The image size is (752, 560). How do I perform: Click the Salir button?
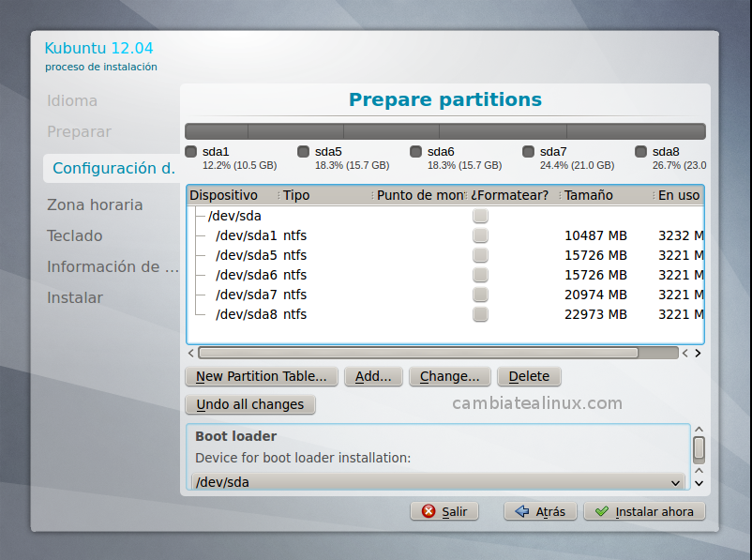coord(444,511)
